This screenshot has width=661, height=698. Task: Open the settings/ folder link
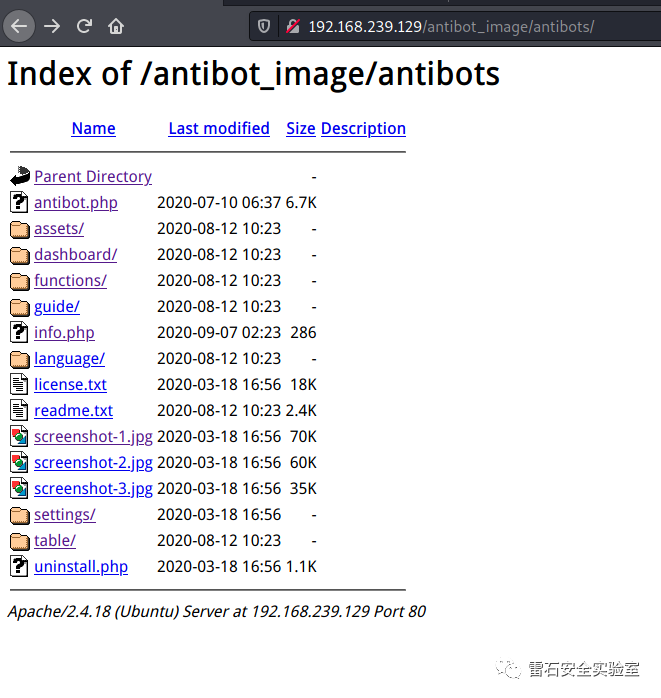click(65, 515)
